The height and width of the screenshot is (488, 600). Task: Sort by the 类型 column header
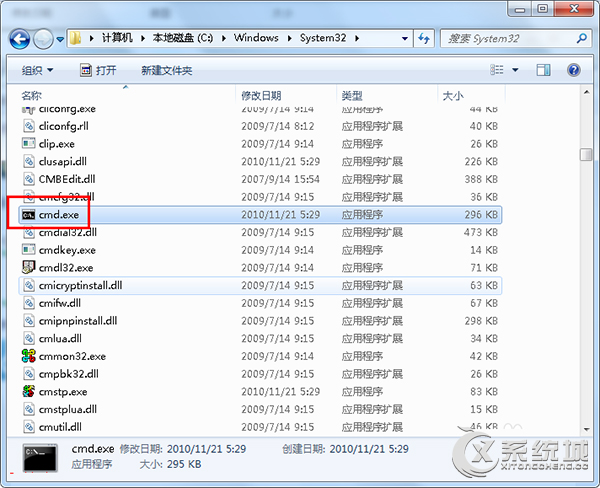point(352,95)
